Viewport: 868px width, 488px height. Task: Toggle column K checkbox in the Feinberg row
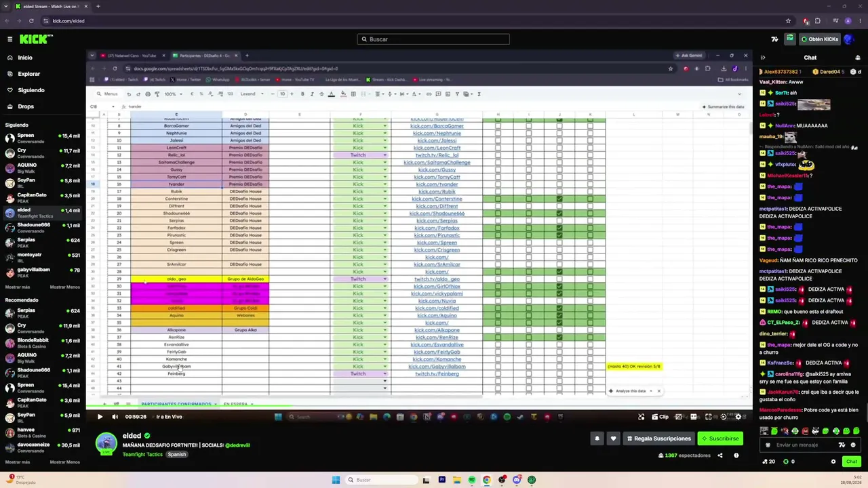590,373
